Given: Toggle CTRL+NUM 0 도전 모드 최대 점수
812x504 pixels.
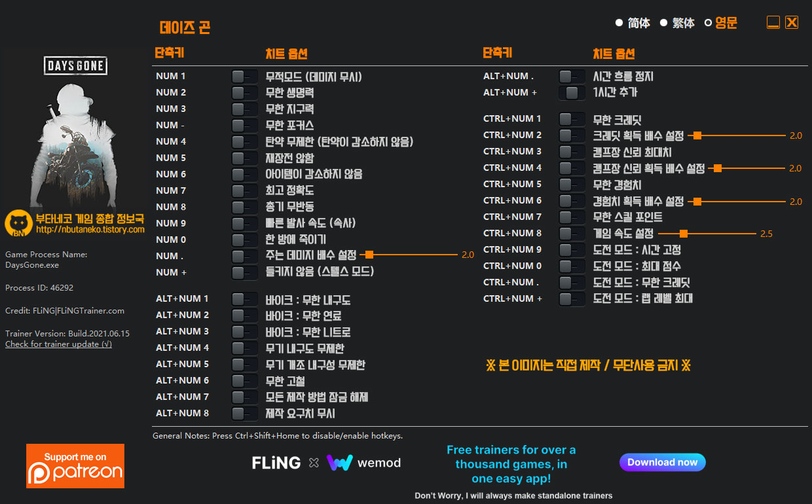Looking at the screenshot, I should [572, 266].
